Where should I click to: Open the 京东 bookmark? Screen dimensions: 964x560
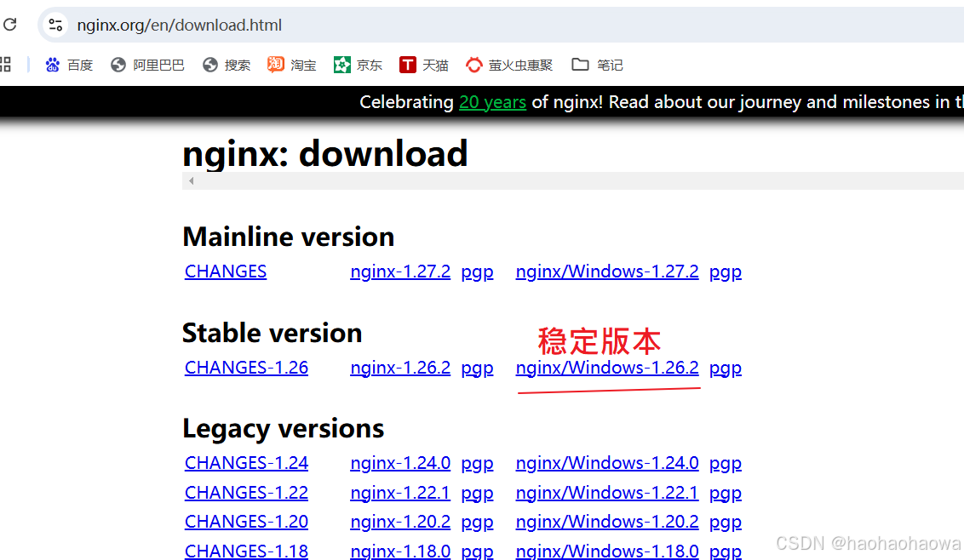click(358, 65)
